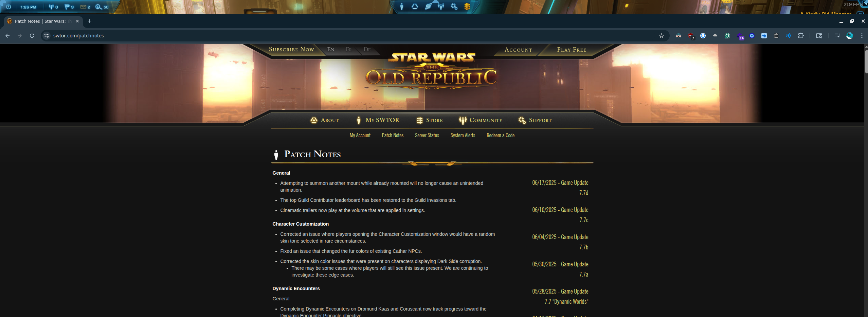
Task: Open 05/28/2025 Update 7.7 Dynamic Worlds notes
Action: [x=560, y=296]
